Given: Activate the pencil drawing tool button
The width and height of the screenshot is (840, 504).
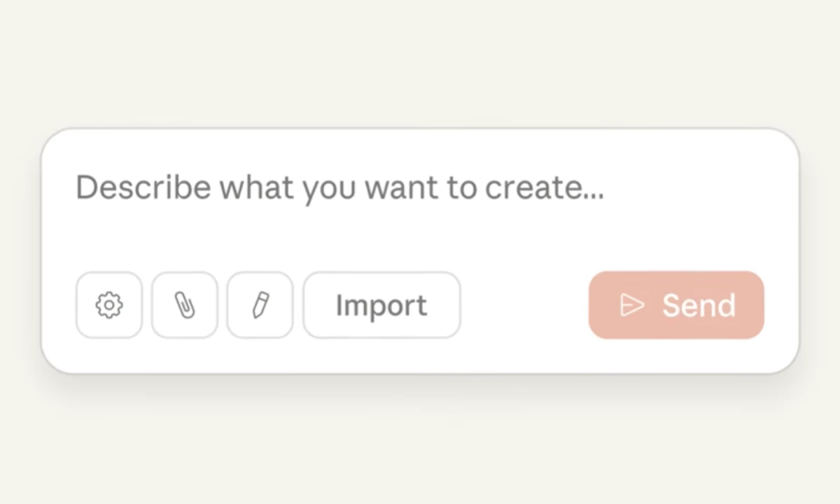Looking at the screenshot, I should (x=260, y=305).
